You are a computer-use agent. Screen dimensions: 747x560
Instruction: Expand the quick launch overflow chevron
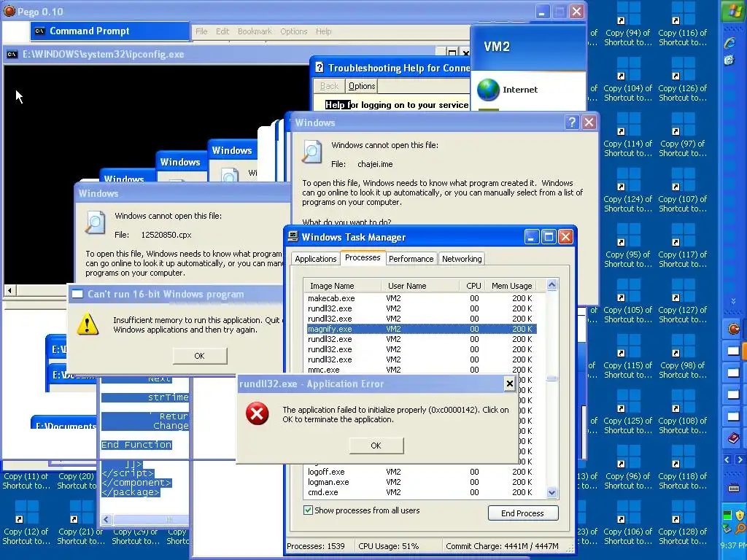tap(733, 301)
